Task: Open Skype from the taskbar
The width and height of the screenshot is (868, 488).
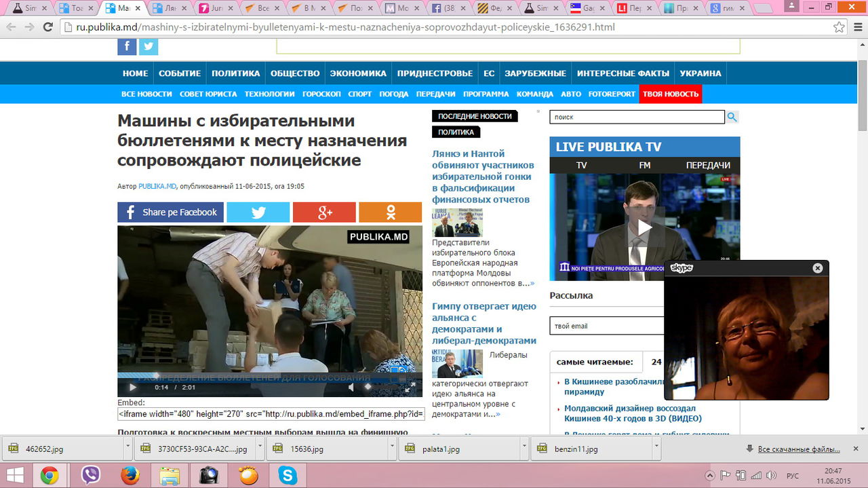Action: tap(288, 475)
